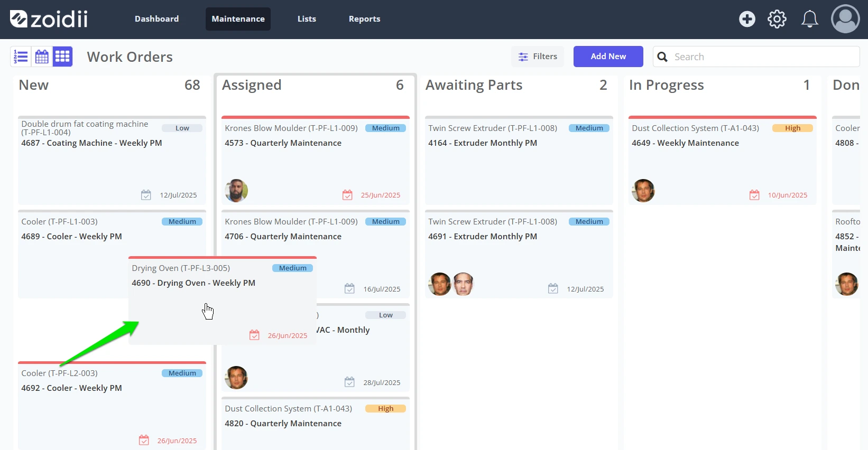The height and width of the screenshot is (450, 868).
Task: Click due date 26/Jun/2025 on order 4692
Action: point(177,440)
